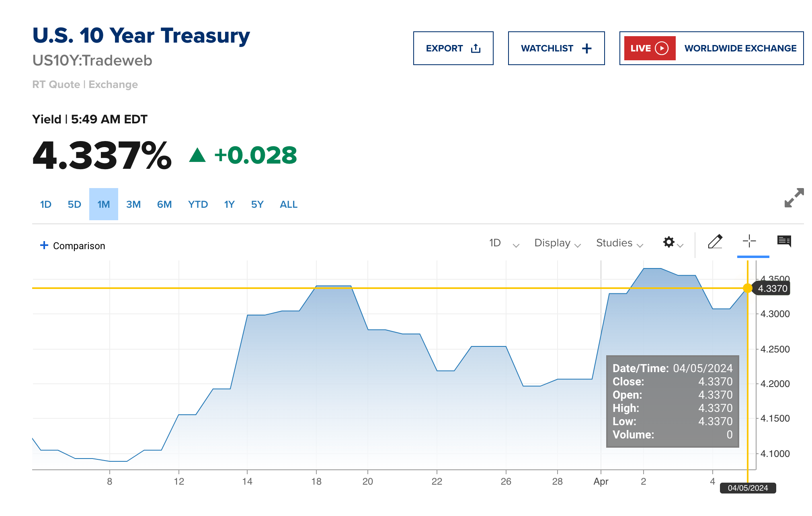Open chart comments annotation panel
812x516 pixels.
(x=784, y=242)
